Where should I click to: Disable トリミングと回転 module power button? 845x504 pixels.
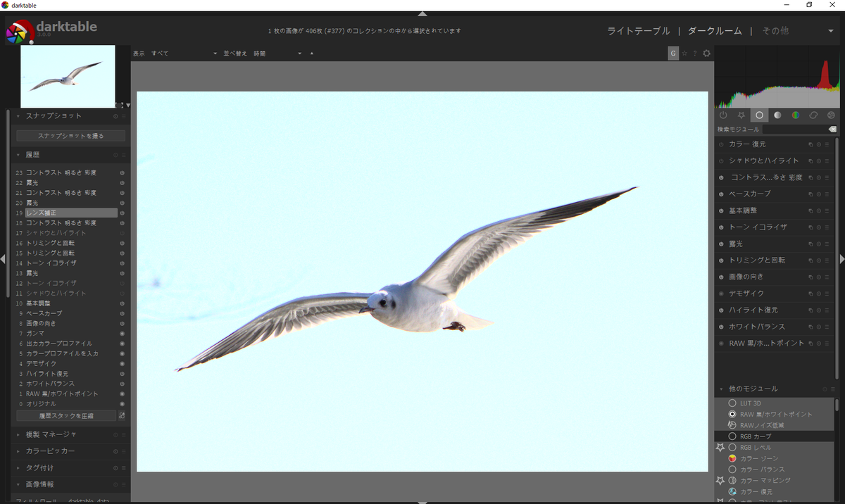click(721, 260)
